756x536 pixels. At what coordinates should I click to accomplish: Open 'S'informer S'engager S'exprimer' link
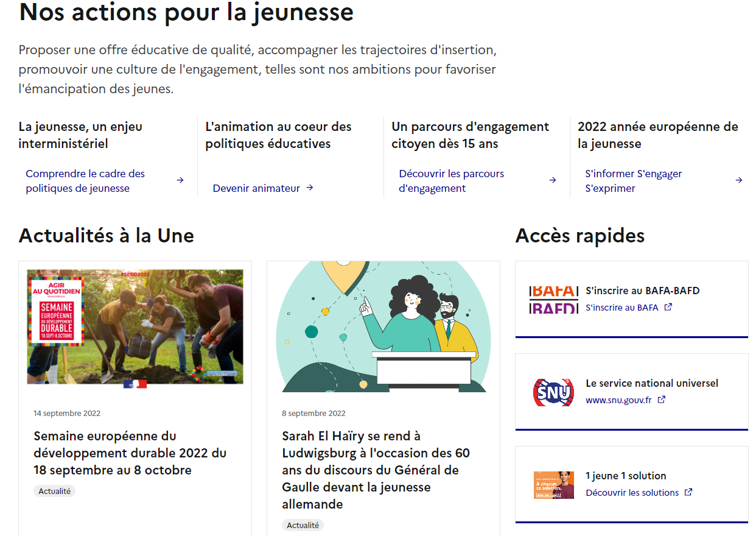coord(634,181)
